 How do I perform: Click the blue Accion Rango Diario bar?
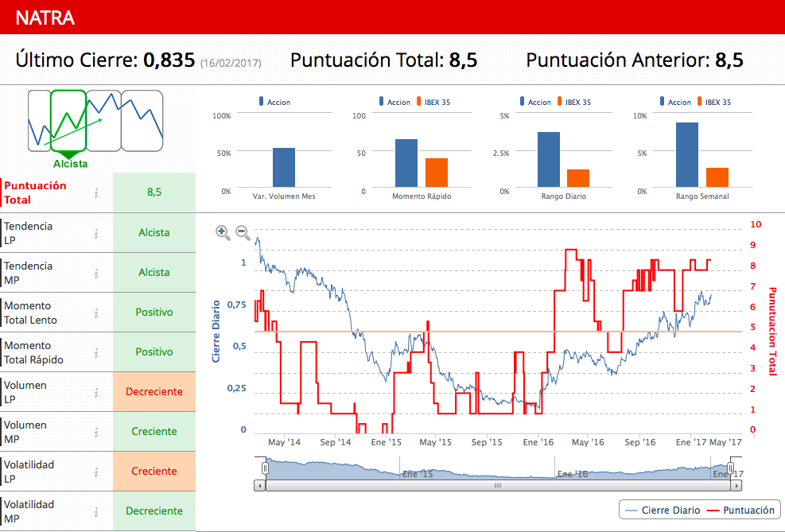click(x=549, y=160)
